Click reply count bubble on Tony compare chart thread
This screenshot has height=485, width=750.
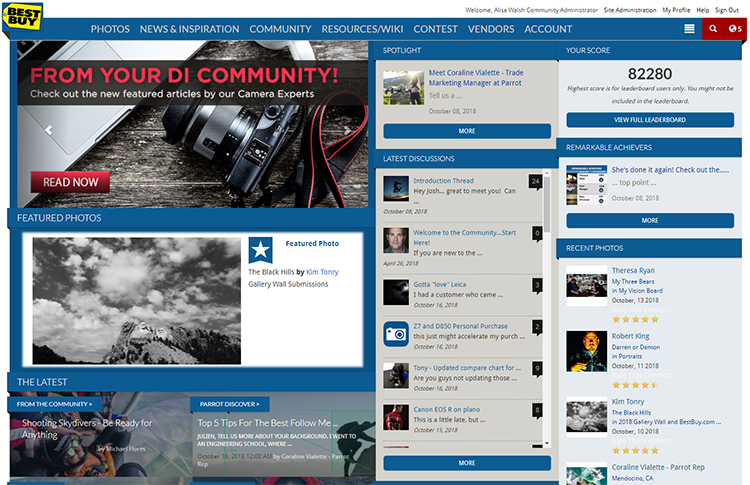pos(537,369)
